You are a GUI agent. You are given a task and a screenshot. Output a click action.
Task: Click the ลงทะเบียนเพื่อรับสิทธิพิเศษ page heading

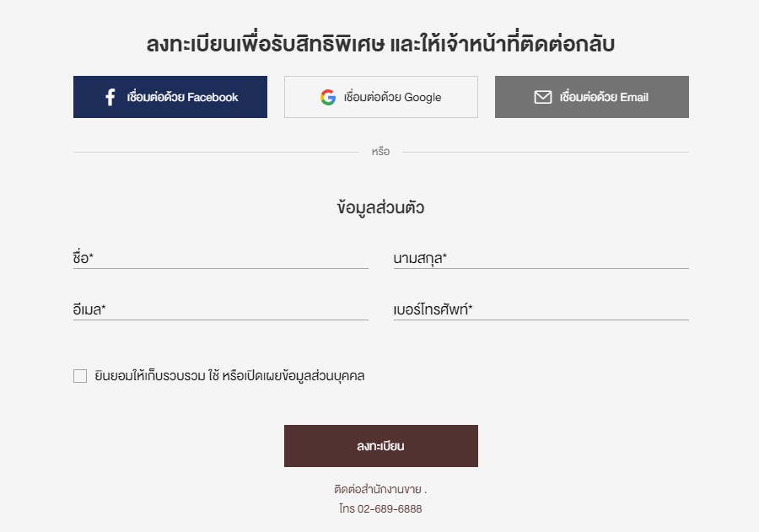(x=380, y=44)
